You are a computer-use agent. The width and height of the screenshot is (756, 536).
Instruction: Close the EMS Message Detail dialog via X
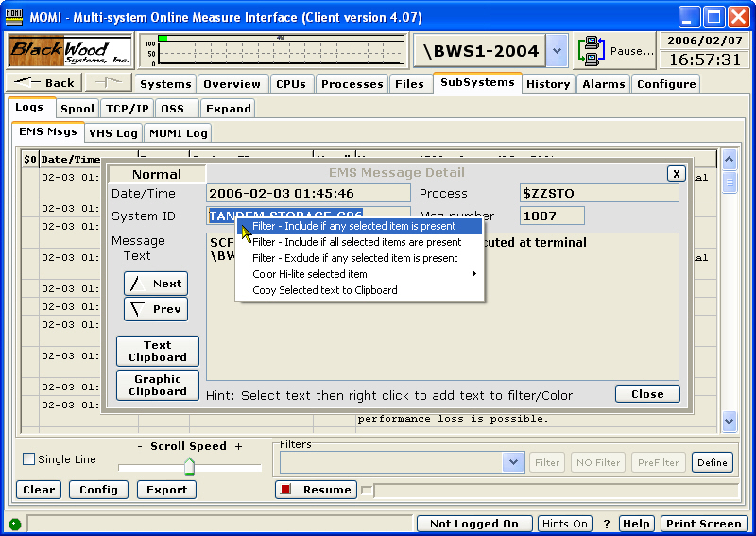[676, 173]
